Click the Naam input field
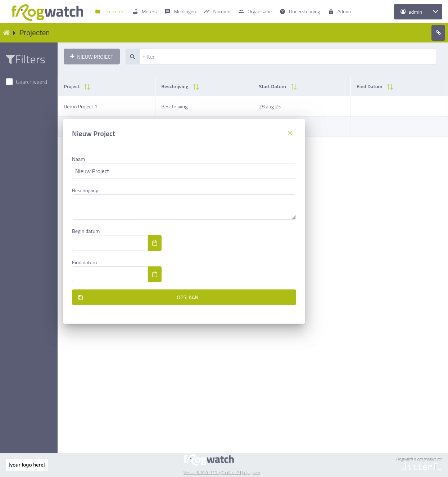 tap(184, 171)
